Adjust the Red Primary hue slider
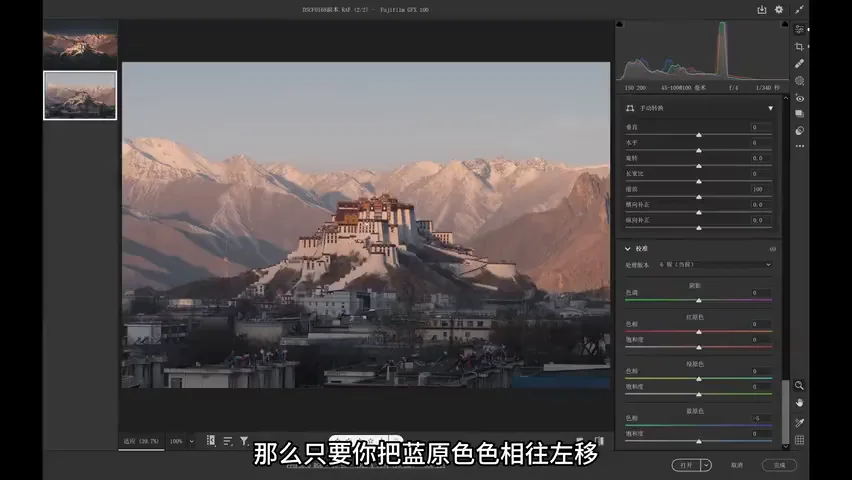Viewport: 852px width, 480px height. (x=699, y=332)
